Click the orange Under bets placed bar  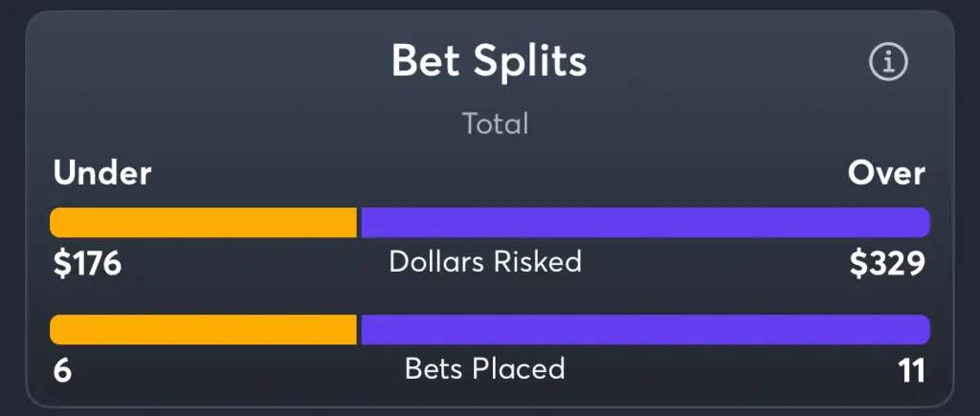203,329
